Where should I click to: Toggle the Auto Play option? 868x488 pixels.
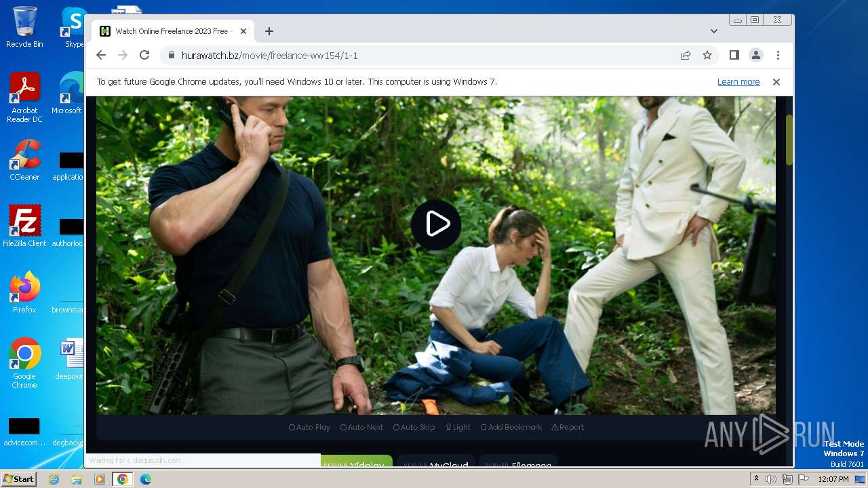309,428
